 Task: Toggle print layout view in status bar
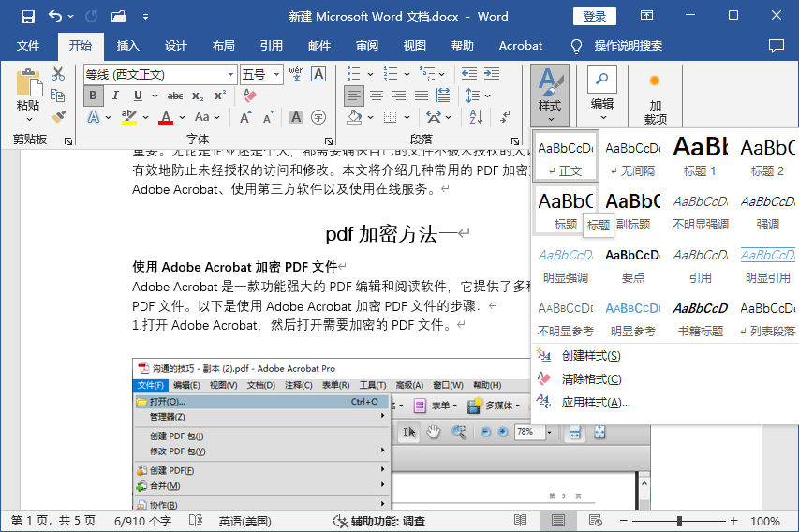[558, 520]
